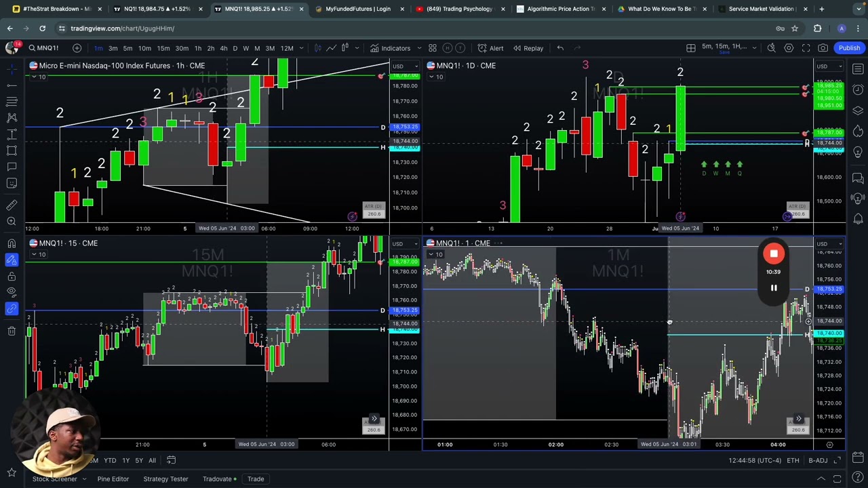Image resolution: width=868 pixels, height=488 pixels.
Task: Select the crosshair cursor tool
Action: [12, 68]
